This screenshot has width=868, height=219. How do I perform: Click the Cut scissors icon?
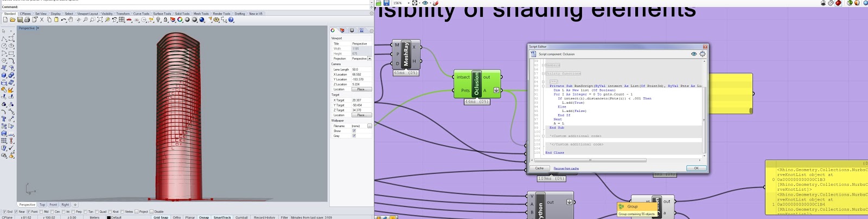point(42,20)
